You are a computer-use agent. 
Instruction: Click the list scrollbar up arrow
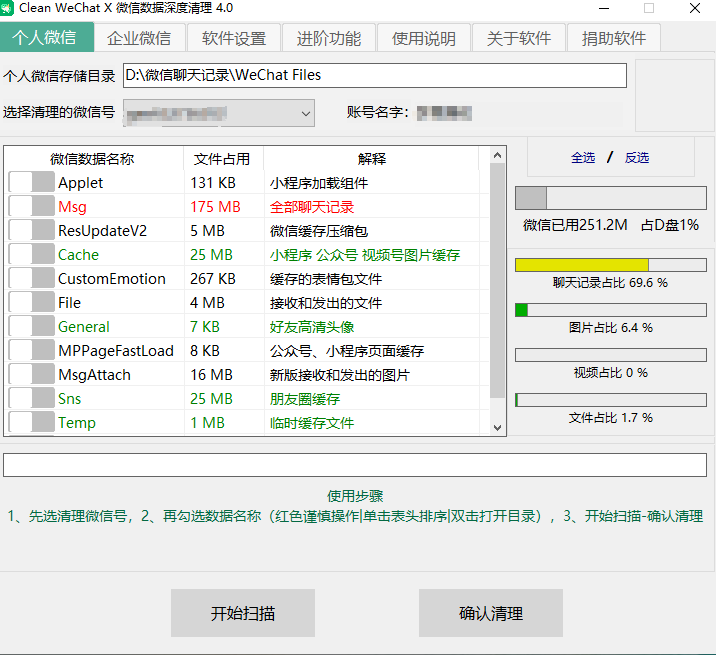[x=497, y=156]
